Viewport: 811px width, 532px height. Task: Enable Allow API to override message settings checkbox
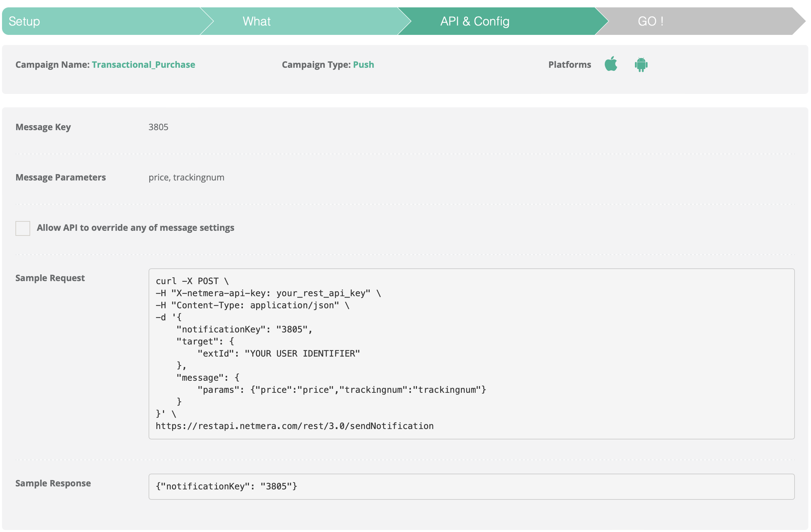point(23,228)
